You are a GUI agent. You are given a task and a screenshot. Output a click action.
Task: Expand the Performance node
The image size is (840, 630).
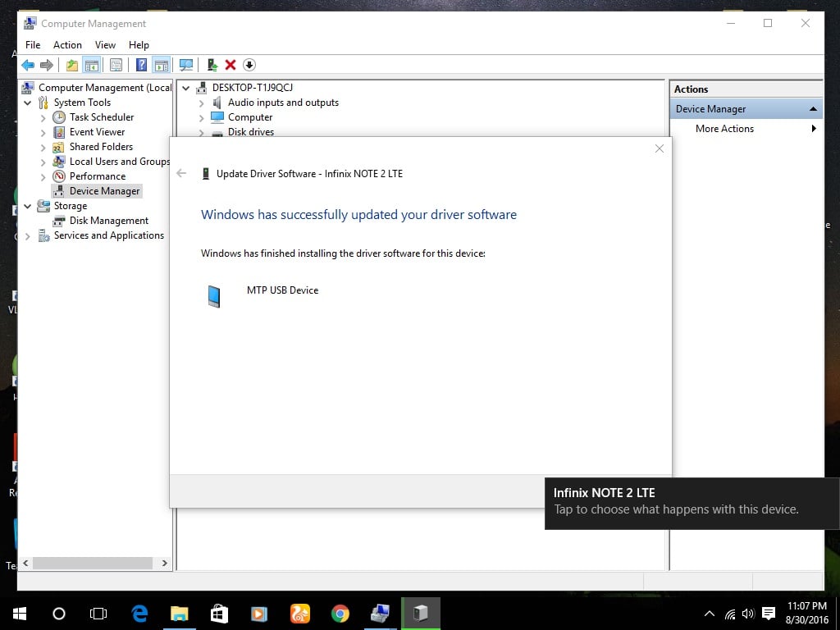(x=43, y=177)
